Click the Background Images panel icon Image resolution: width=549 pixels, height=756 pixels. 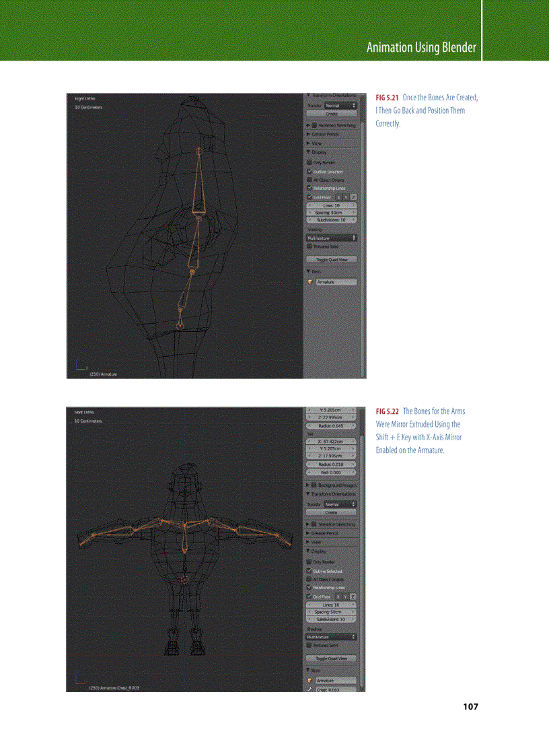[314, 484]
